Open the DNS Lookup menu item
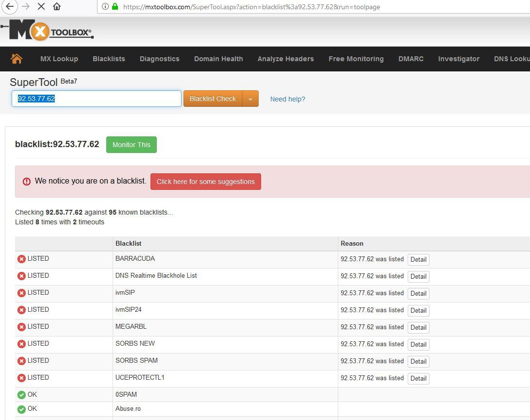Image resolution: width=530 pixels, height=420 pixels. coord(512,59)
